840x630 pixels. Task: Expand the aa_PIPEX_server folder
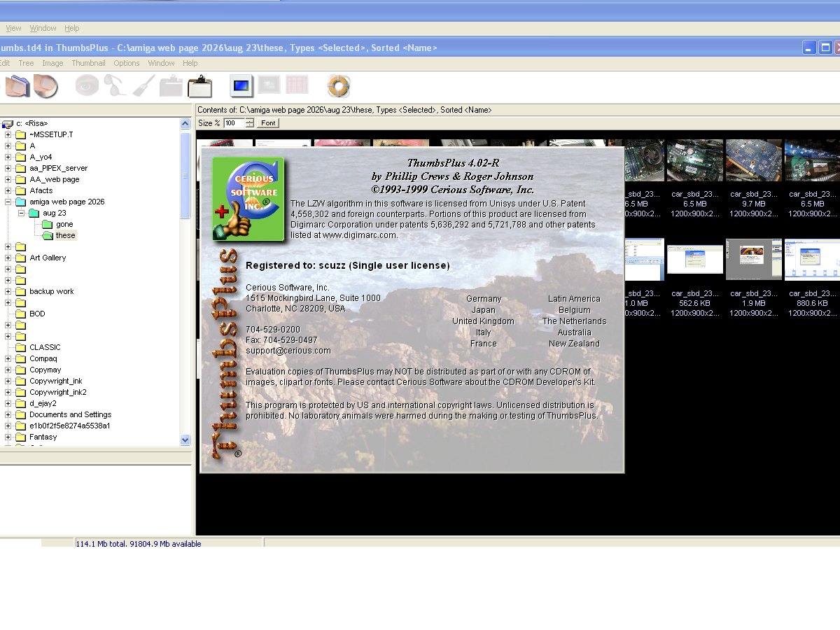point(8,168)
